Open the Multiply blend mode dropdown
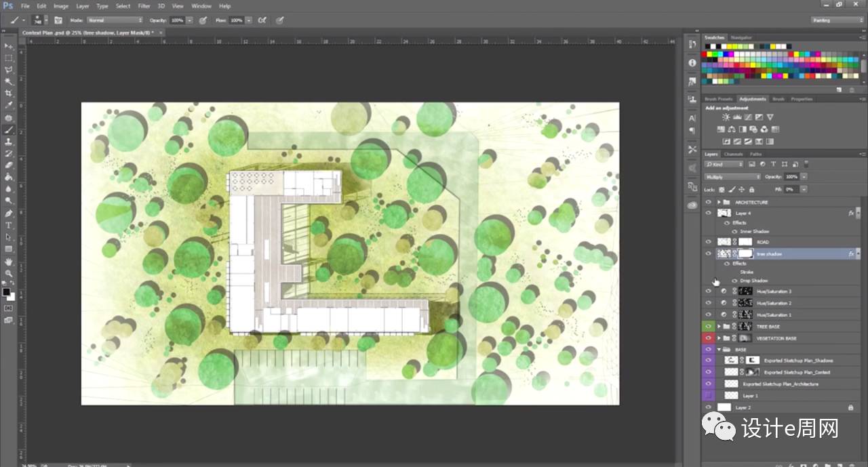The image size is (868, 467). pyautogui.click(x=732, y=177)
